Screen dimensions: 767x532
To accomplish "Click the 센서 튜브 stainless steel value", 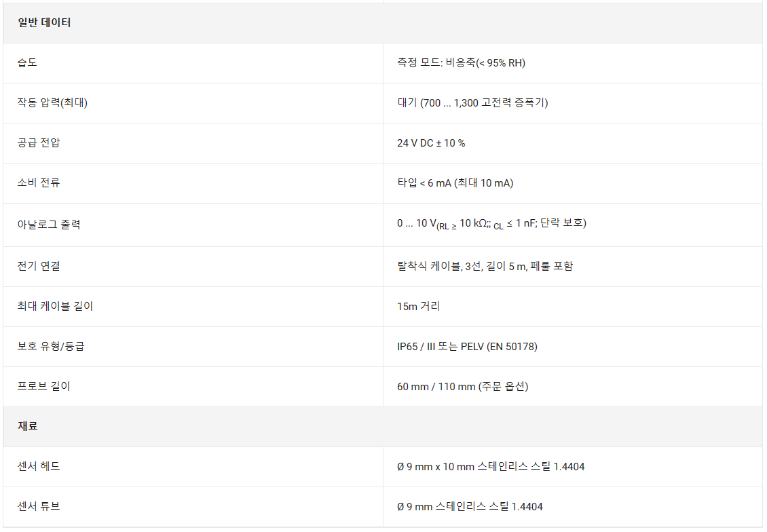I will click(x=470, y=507).
